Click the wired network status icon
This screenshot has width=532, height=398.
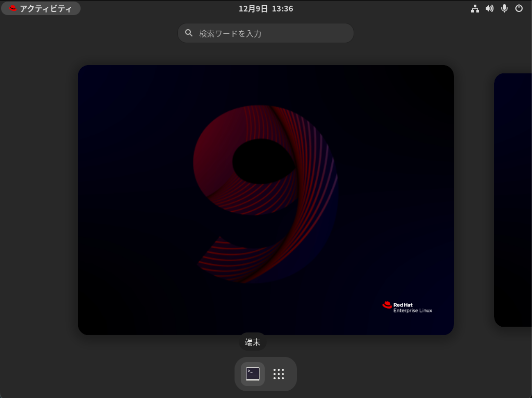click(x=475, y=8)
